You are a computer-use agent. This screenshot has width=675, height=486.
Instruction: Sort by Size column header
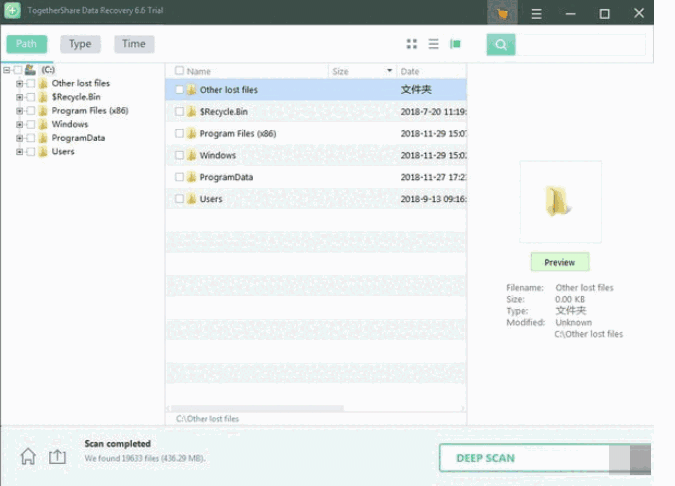coord(340,71)
